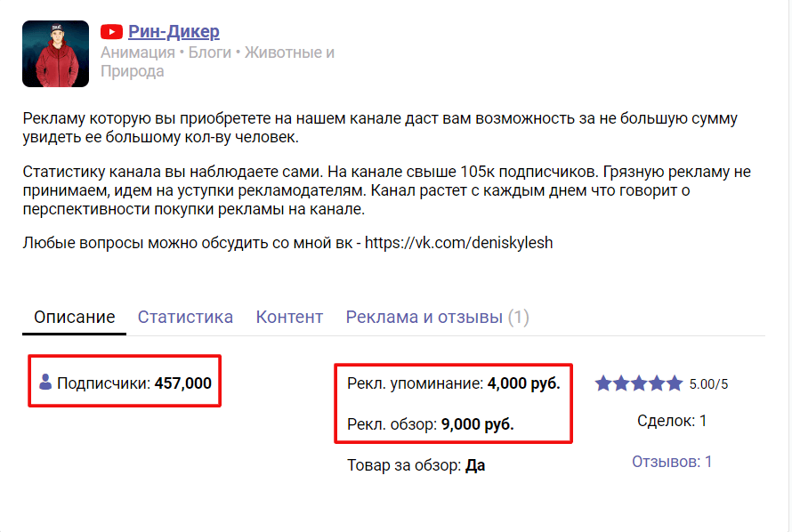Select the third rating star

point(639,383)
